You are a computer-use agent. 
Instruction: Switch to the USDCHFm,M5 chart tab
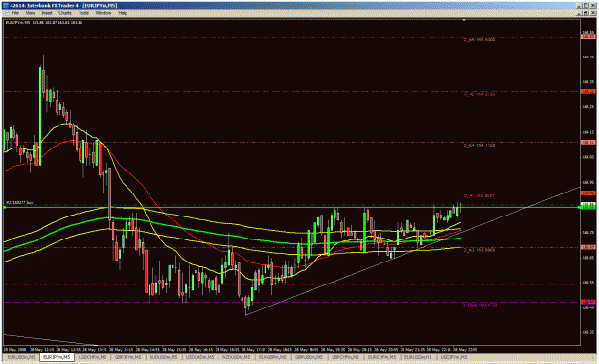[x=92, y=357]
